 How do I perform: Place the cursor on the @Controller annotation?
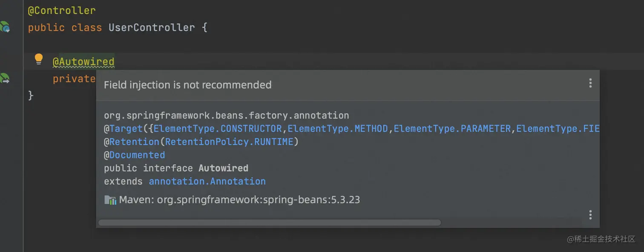[x=62, y=11]
